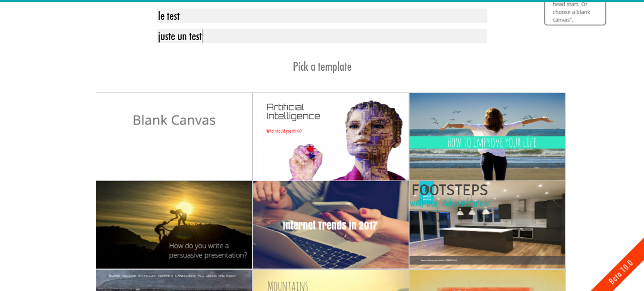Screen dimensions: 644x291
Task: Click the blank canvas hint tooltip box
Action: point(575,12)
